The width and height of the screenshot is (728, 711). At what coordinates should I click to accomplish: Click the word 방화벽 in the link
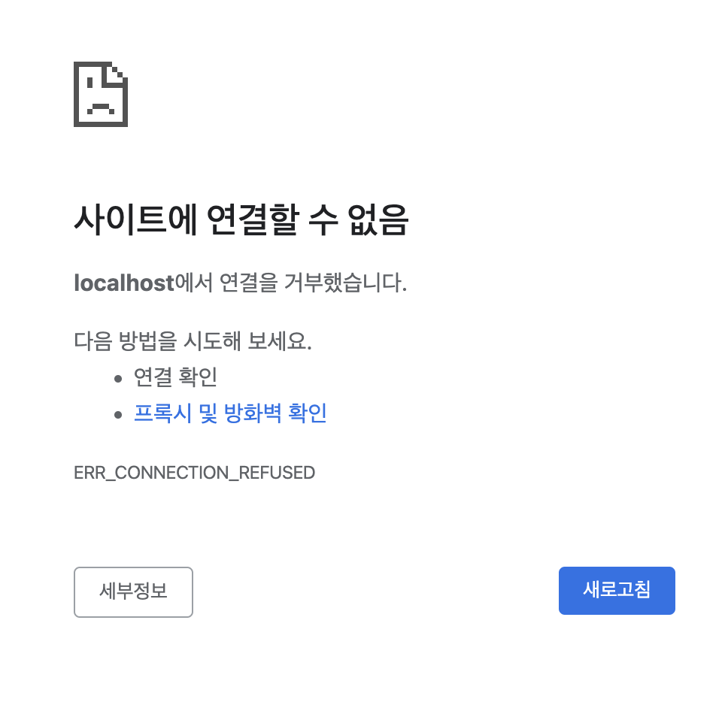(x=253, y=413)
